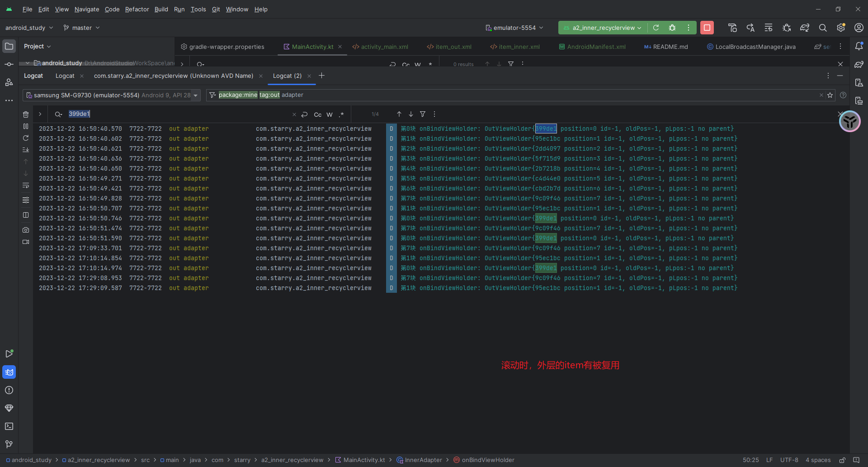Open AndroidManifest.xml editor tab
Viewport: 868px width, 467px height.
(592, 47)
